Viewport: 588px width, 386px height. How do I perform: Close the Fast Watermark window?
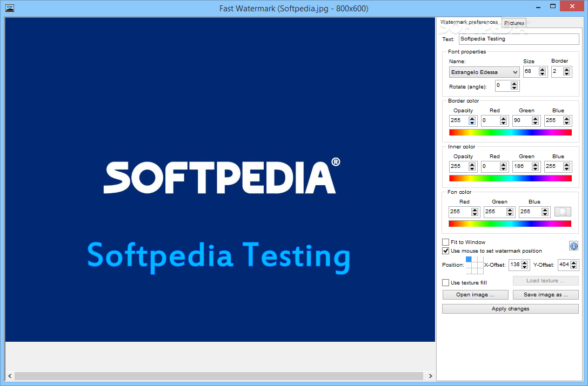[572, 6]
